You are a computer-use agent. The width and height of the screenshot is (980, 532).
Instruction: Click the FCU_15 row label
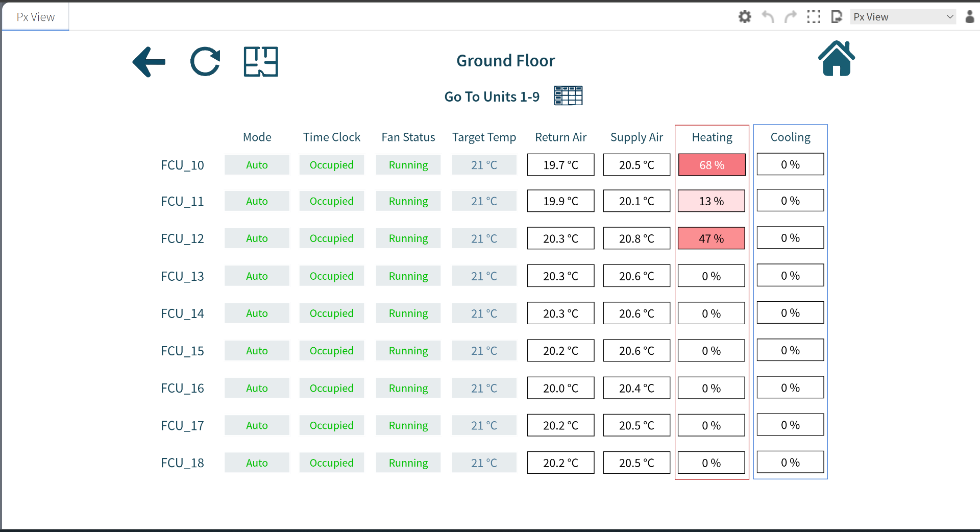click(182, 351)
